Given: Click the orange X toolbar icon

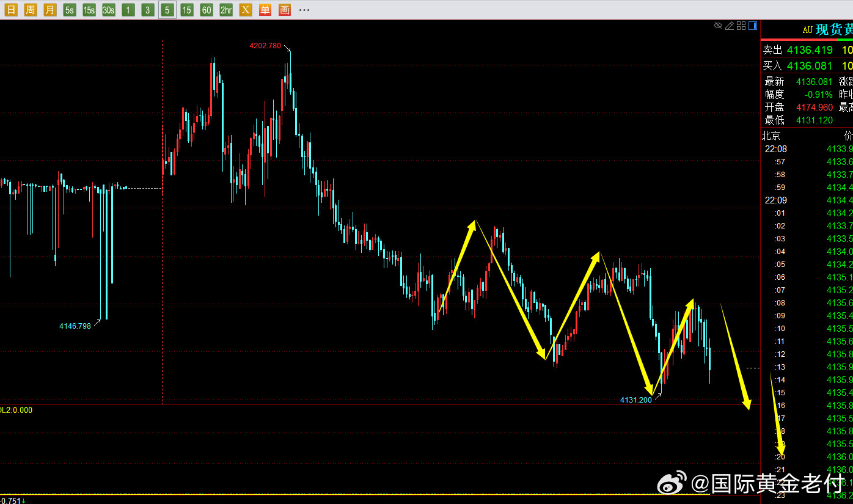Looking at the screenshot, I should coord(246,10).
